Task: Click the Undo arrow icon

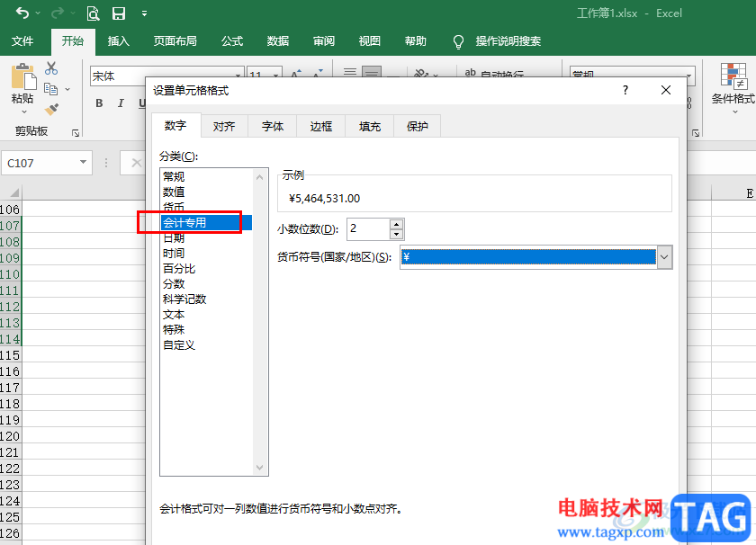Action: point(22,13)
